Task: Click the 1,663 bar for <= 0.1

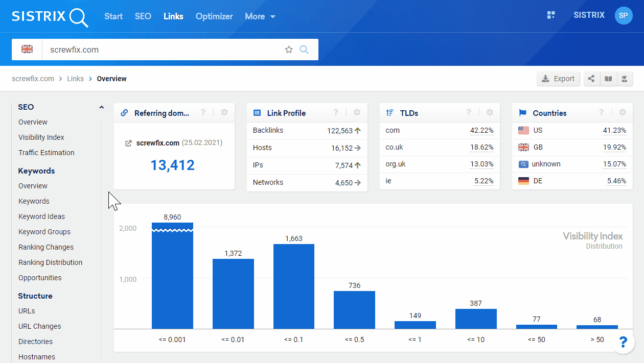Action: point(294,286)
